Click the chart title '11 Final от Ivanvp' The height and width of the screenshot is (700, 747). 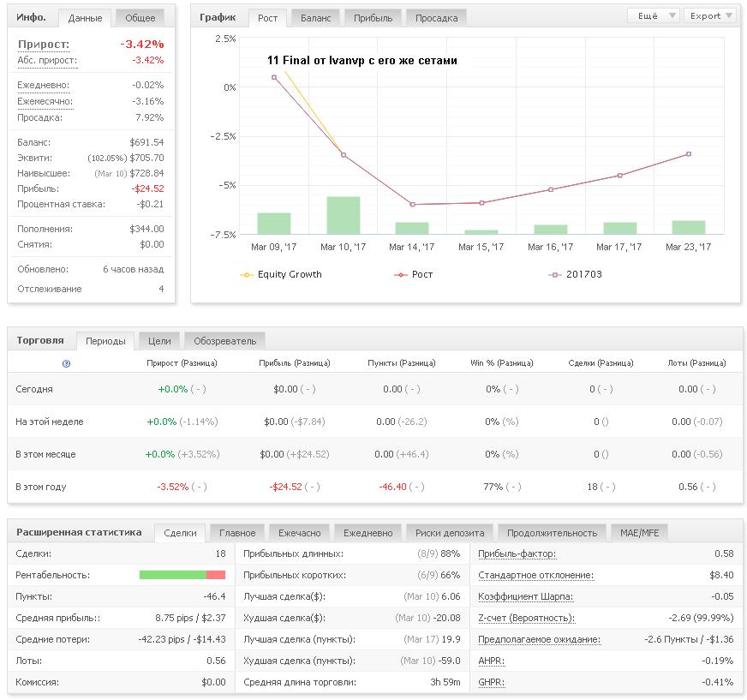tap(362, 61)
